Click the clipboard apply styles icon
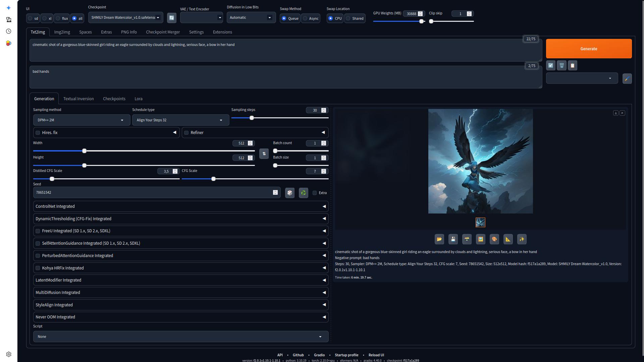Screen dimensions: 644x362 [x=573, y=65]
